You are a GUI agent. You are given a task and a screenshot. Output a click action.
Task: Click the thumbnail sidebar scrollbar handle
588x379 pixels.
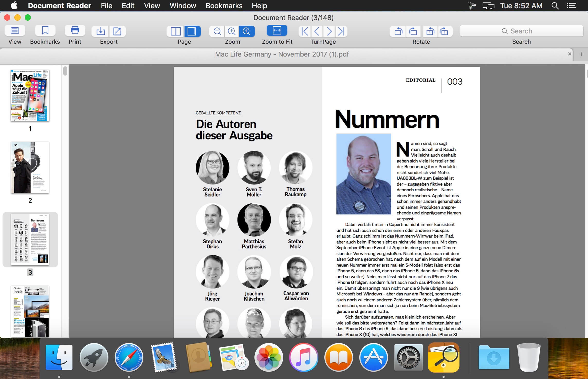[x=65, y=71]
